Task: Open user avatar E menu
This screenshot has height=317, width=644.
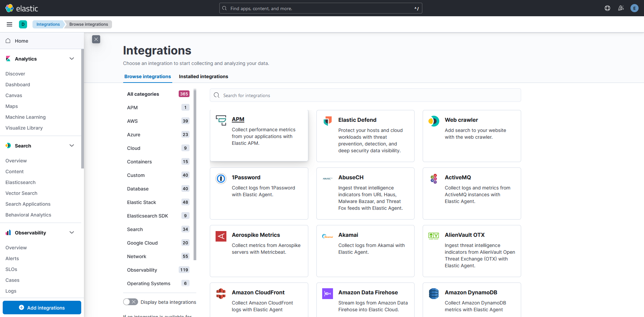Action: click(635, 8)
